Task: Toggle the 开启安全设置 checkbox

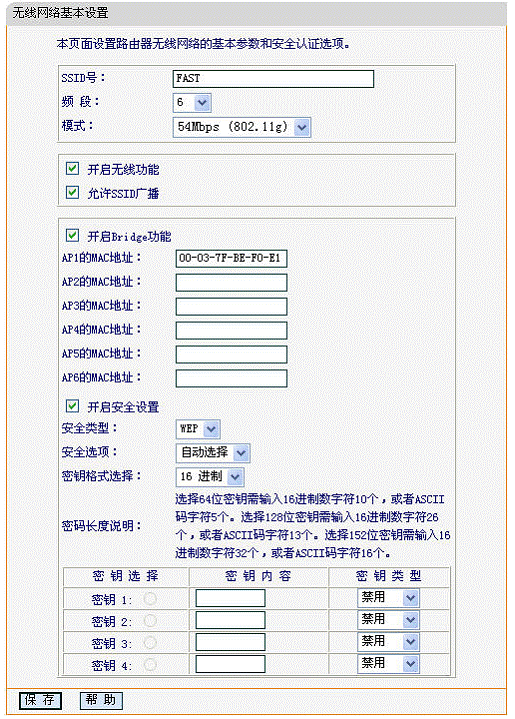Action: tap(72, 406)
